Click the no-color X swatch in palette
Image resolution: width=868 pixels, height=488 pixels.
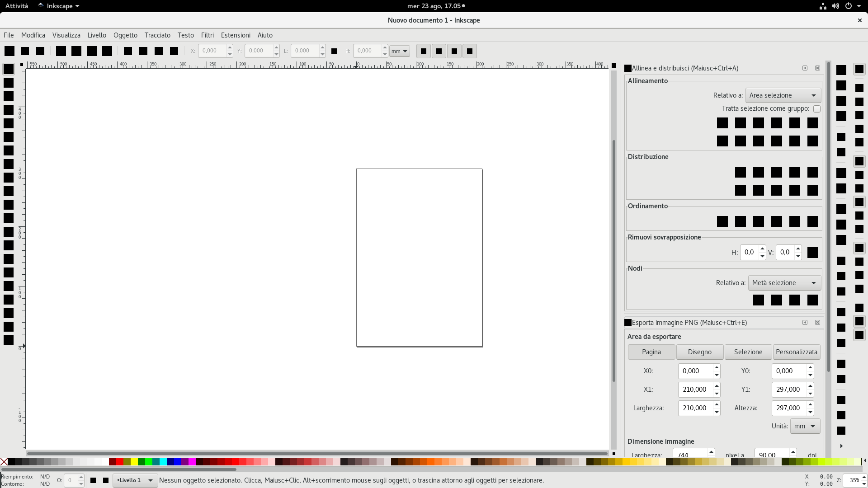pos(4,461)
